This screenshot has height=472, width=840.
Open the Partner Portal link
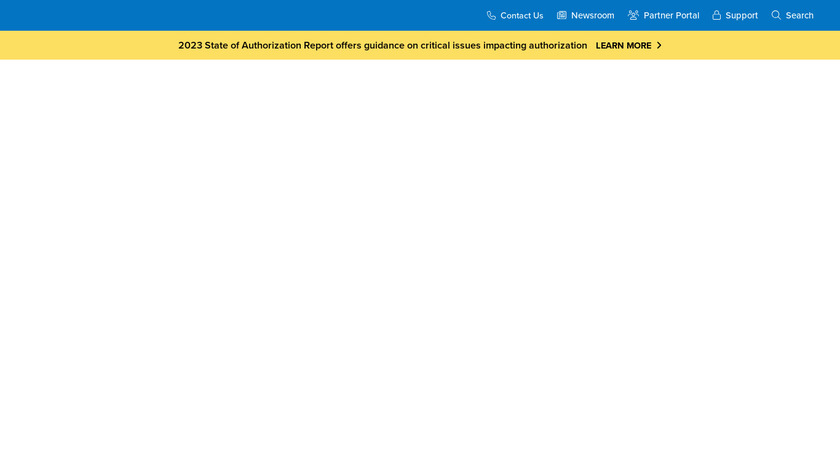point(671,16)
